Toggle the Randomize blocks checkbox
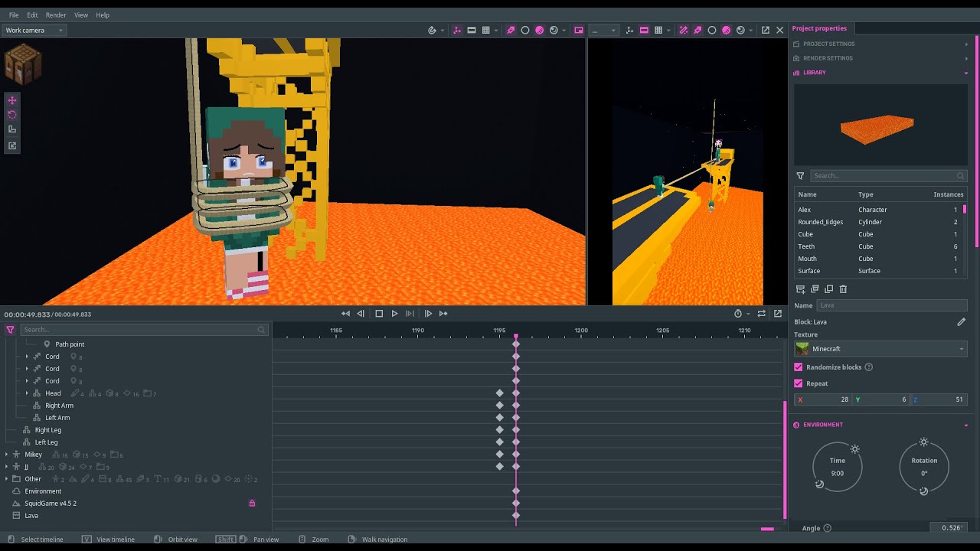Screen dimensions: 980x551 (x=799, y=367)
